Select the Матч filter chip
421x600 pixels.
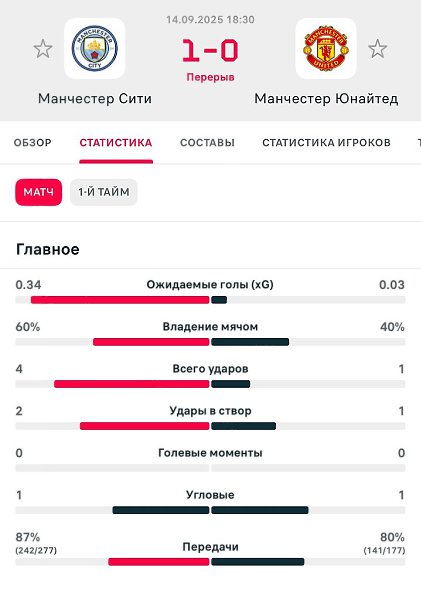click(x=39, y=192)
